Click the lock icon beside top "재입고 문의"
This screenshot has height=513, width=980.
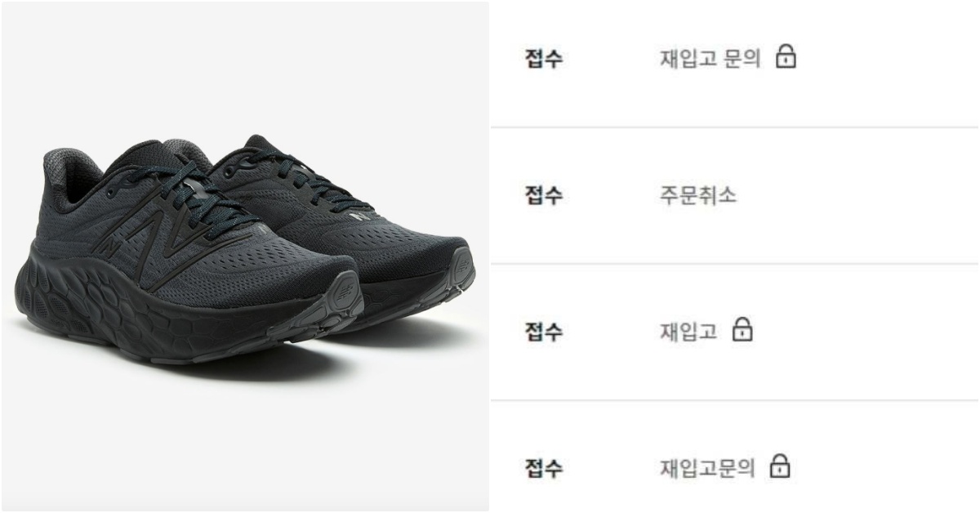[x=786, y=58]
